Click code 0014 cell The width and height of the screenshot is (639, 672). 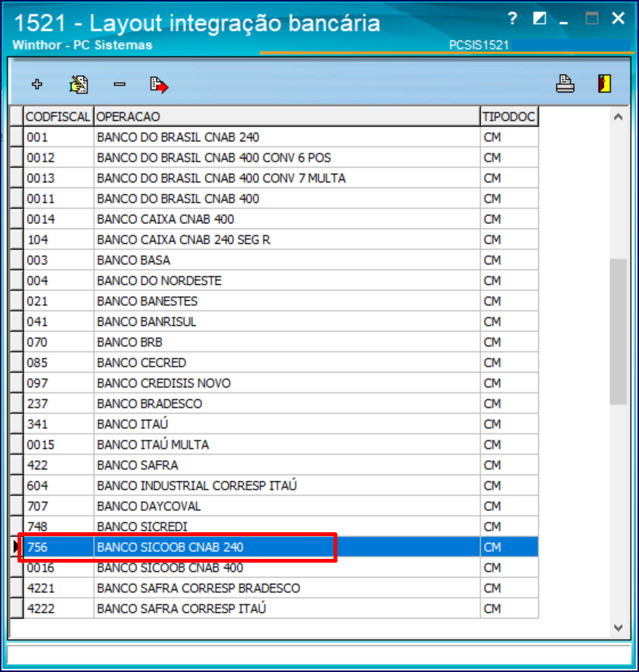point(59,219)
